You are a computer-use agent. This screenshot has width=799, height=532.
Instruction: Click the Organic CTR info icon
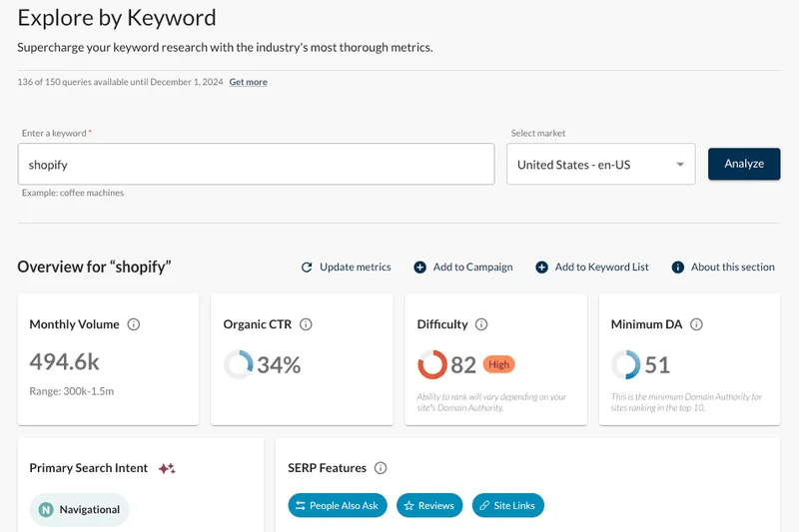click(306, 324)
